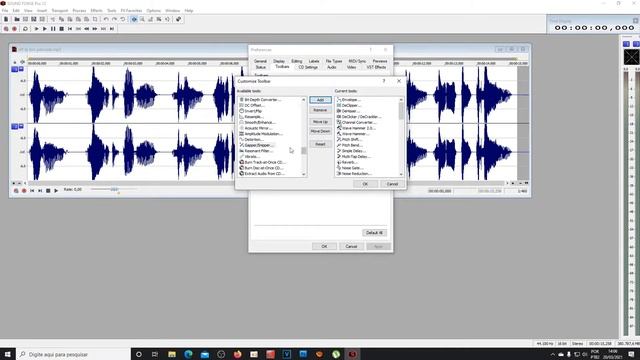Select DC Offset in Available tools list
640x360 pixels.
pyautogui.click(x=252, y=105)
